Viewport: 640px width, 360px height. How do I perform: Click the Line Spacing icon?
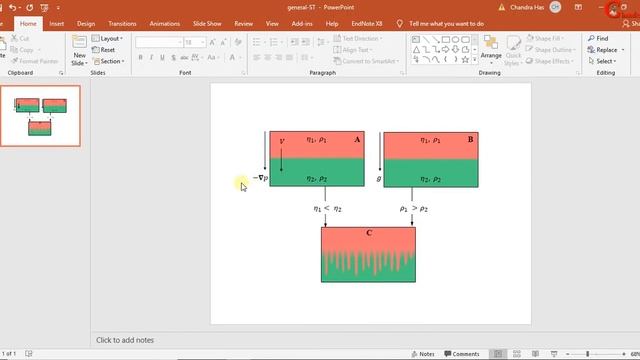tap(321, 42)
